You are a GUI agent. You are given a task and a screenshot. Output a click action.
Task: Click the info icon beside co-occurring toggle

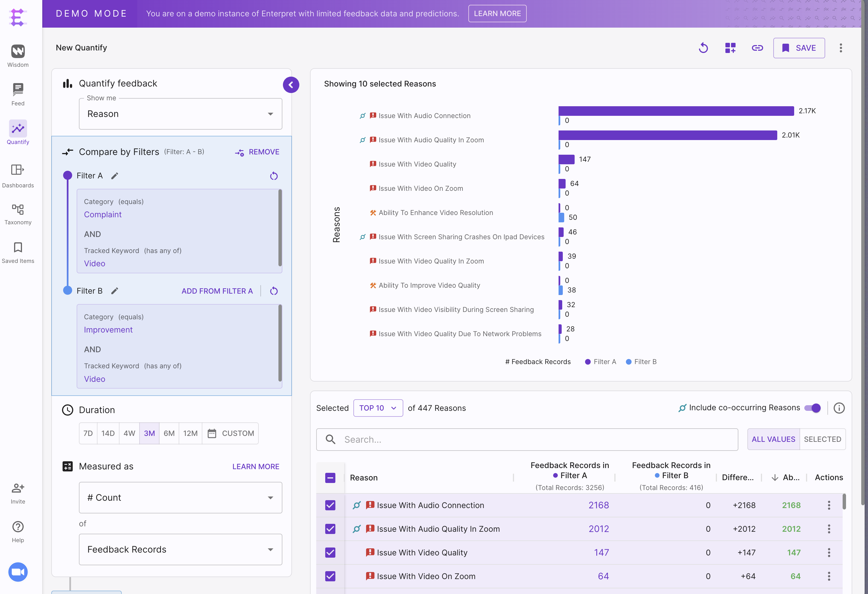pyautogui.click(x=839, y=408)
